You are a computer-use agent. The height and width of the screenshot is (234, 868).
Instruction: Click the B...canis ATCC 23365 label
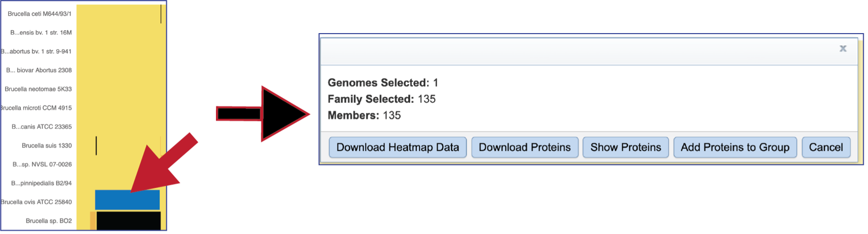tap(42, 127)
